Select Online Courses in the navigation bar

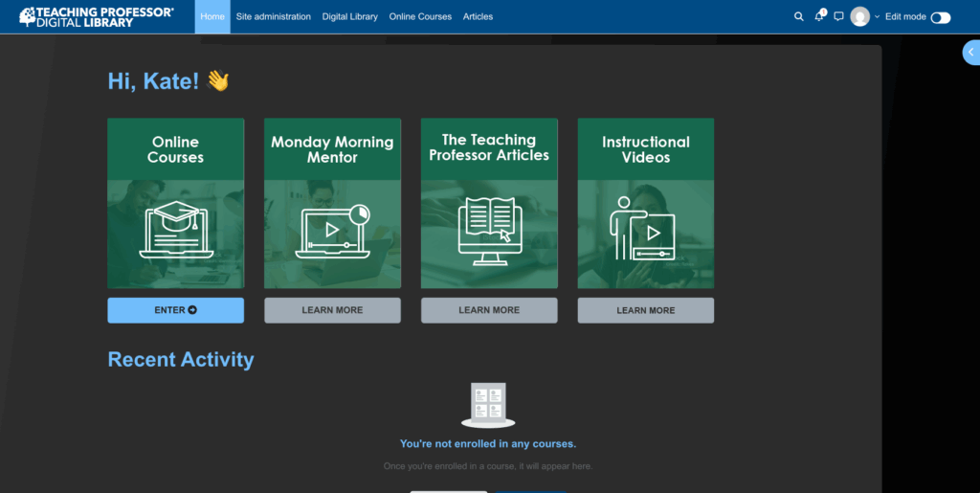(x=420, y=16)
